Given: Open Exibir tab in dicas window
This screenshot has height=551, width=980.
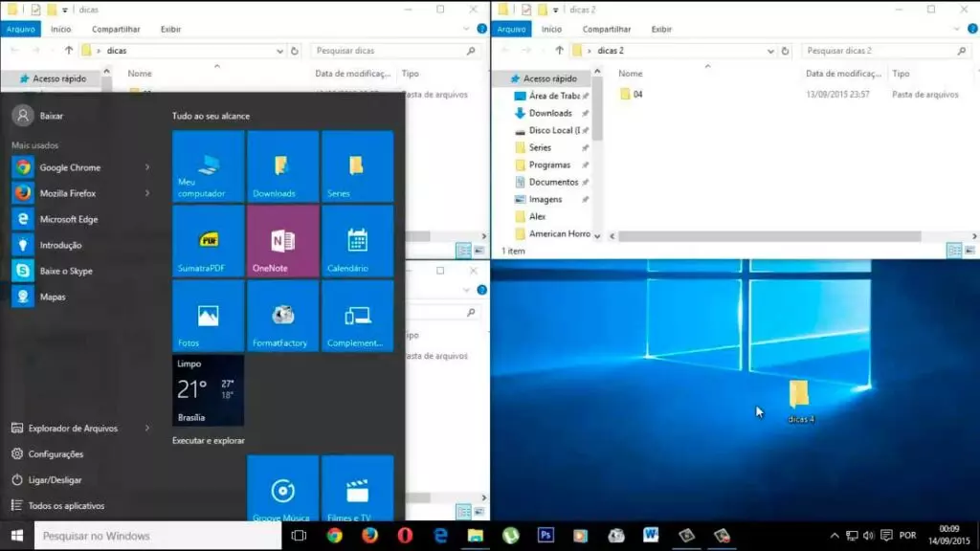Looking at the screenshot, I should pyautogui.click(x=170, y=29).
